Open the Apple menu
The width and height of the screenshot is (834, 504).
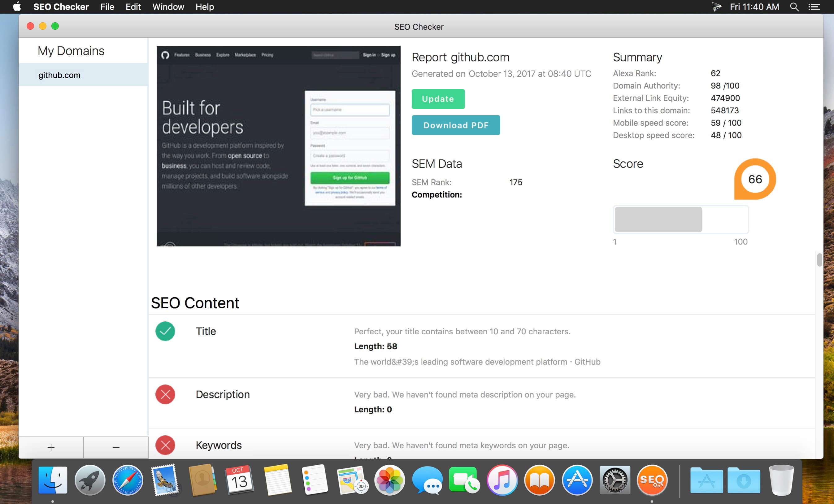click(17, 7)
